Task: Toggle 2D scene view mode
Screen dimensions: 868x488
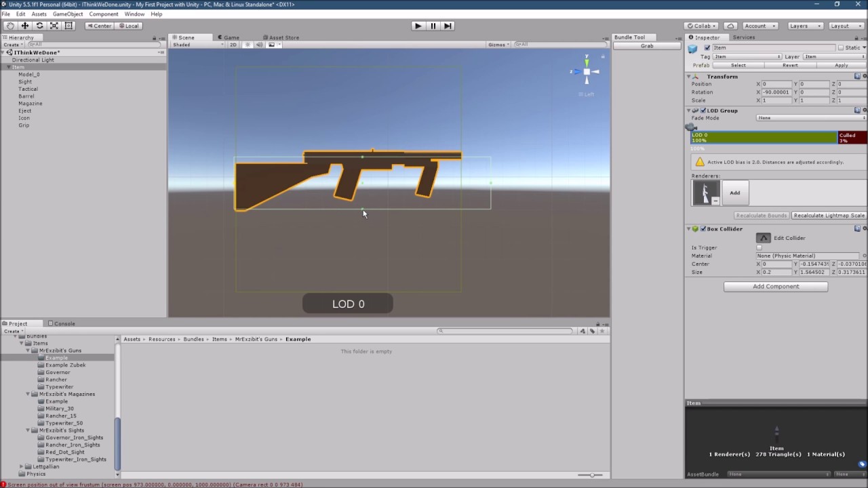Action: pos(233,45)
